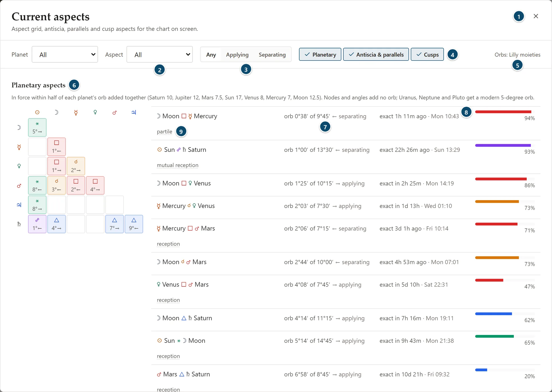Click the partile tag under Moon Mercury
Viewport: 552px width, 392px height.
pos(164,131)
